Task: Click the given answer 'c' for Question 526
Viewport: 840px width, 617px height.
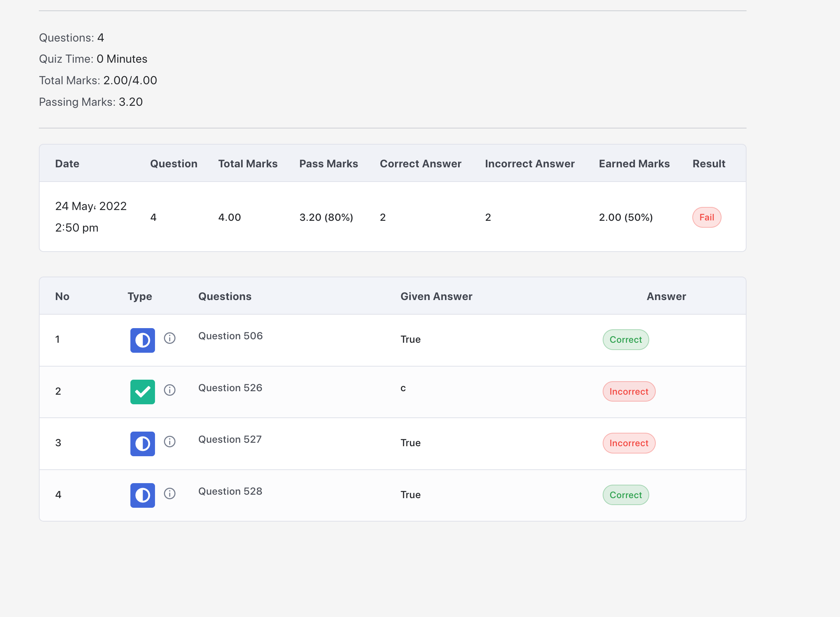Action: (x=403, y=388)
